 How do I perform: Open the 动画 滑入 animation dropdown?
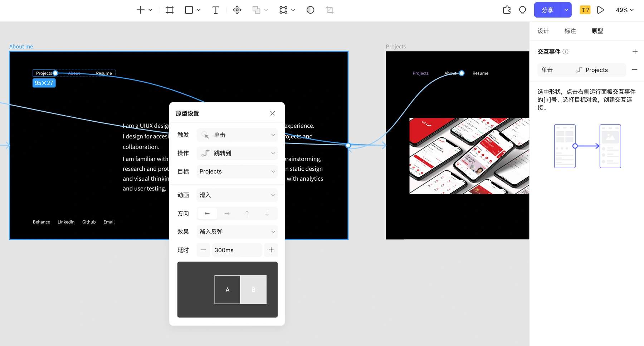click(237, 195)
